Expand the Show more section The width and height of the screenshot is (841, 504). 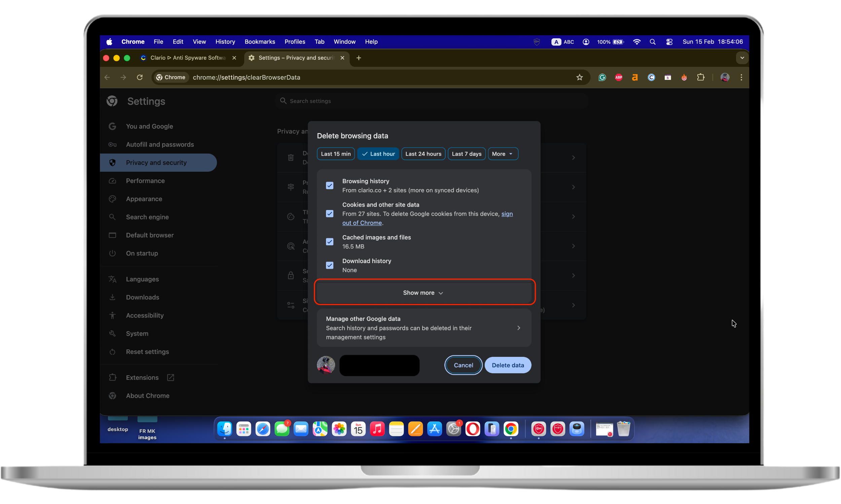424,292
